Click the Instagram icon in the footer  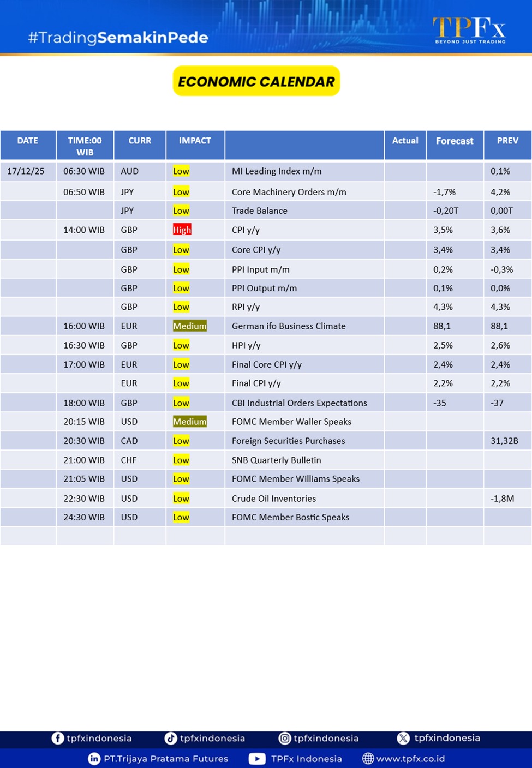point(285,738)
